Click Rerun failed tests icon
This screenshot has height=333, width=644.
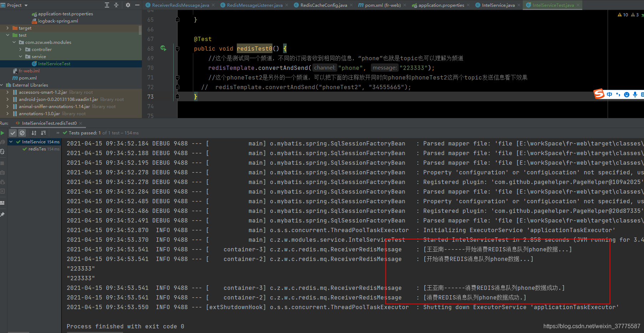coord(2,142)
